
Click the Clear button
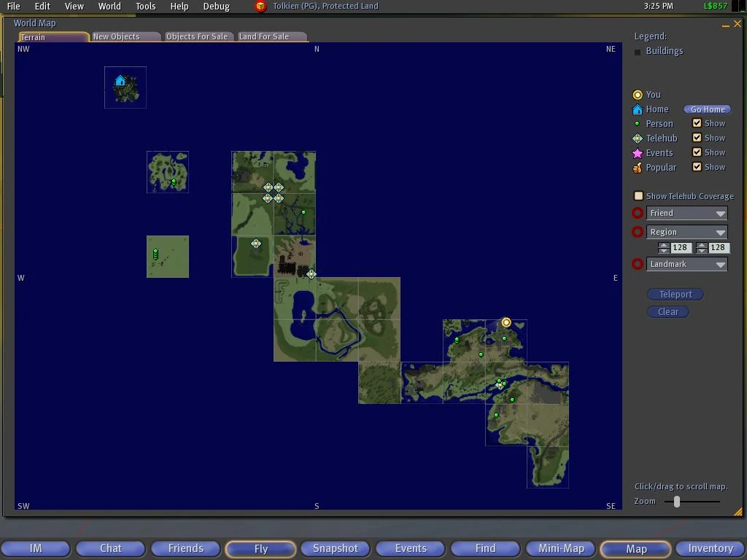pyautogui.click(x=668, y=312)
